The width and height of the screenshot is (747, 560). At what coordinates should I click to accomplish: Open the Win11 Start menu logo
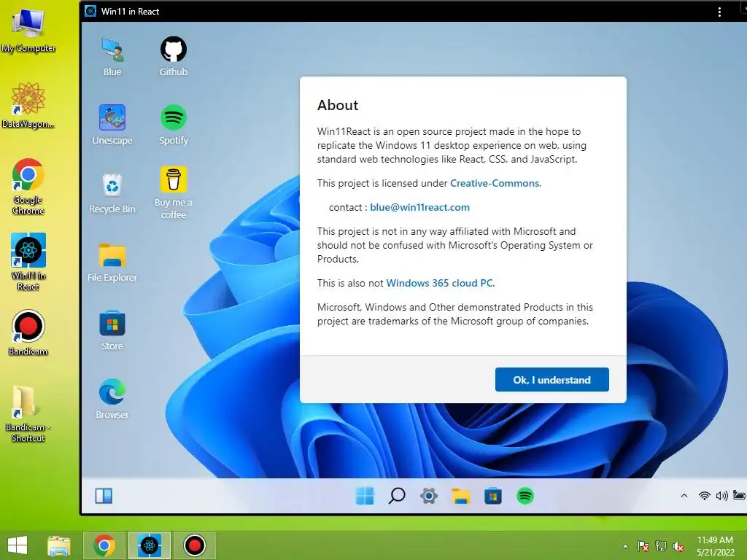coord(365,496)
